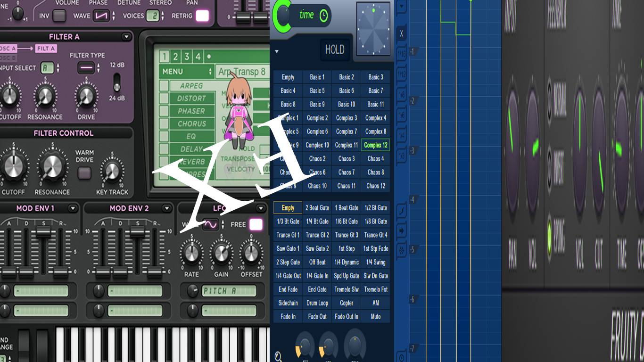Select the Complex 12 pattern preset

tap(376, 145)
